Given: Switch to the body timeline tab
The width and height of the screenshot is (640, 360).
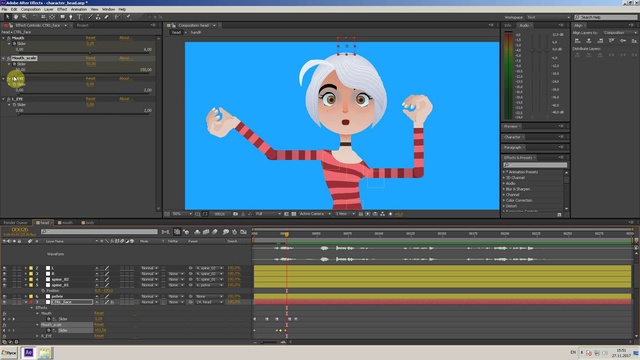Looking at the screenshot, I should (x=89, y=223).
